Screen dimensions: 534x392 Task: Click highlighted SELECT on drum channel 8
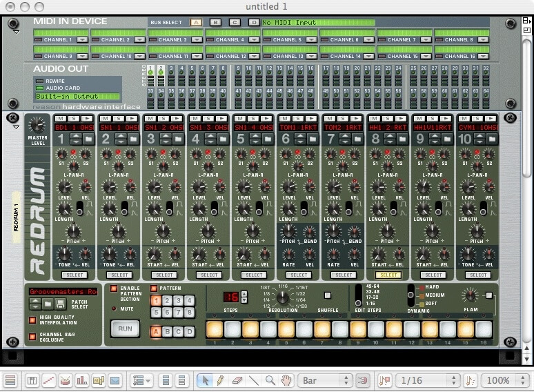[388, 275]
